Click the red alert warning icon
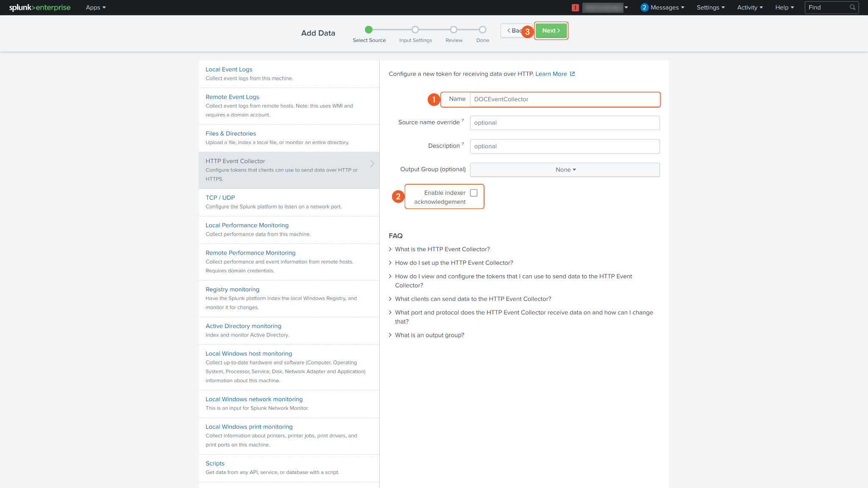The height and width of the screenshot is (488, 868). coord(575,8)
